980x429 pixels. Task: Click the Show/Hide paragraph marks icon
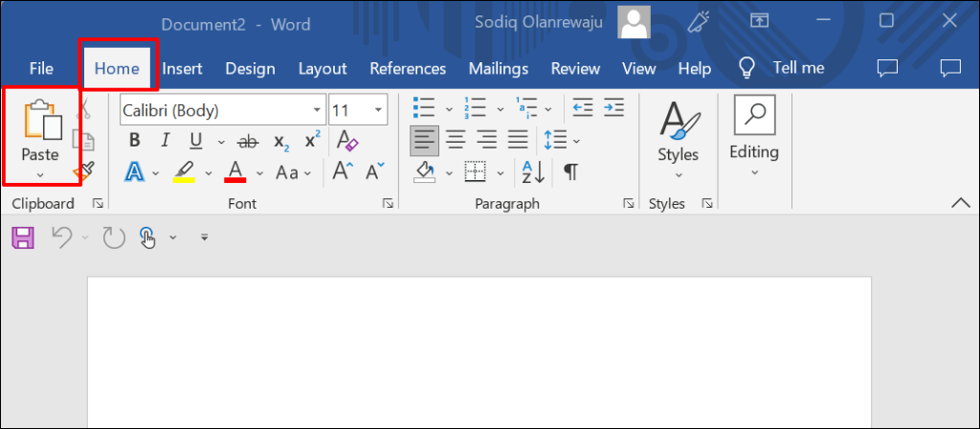click(570, 172)
